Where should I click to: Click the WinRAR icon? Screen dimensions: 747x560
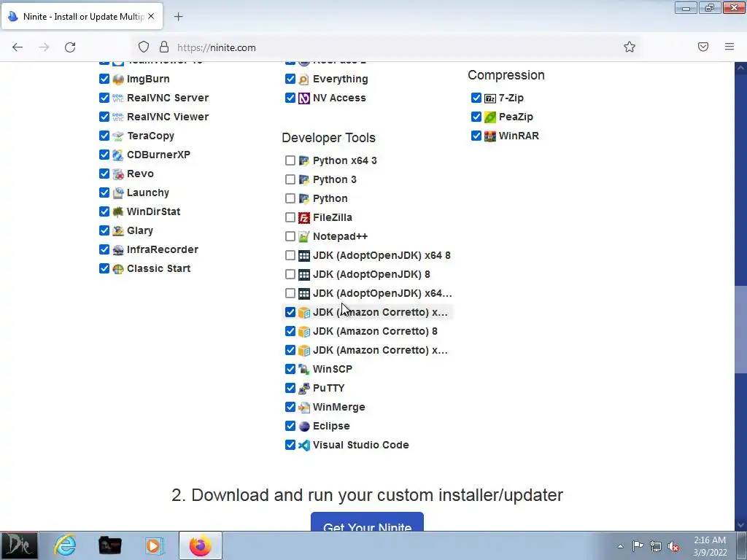coord(489,136)
